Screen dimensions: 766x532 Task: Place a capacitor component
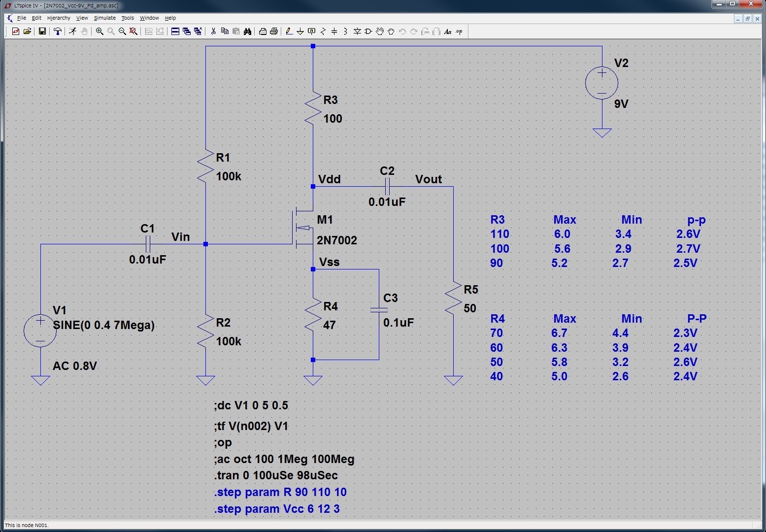(x=334, y=31)
